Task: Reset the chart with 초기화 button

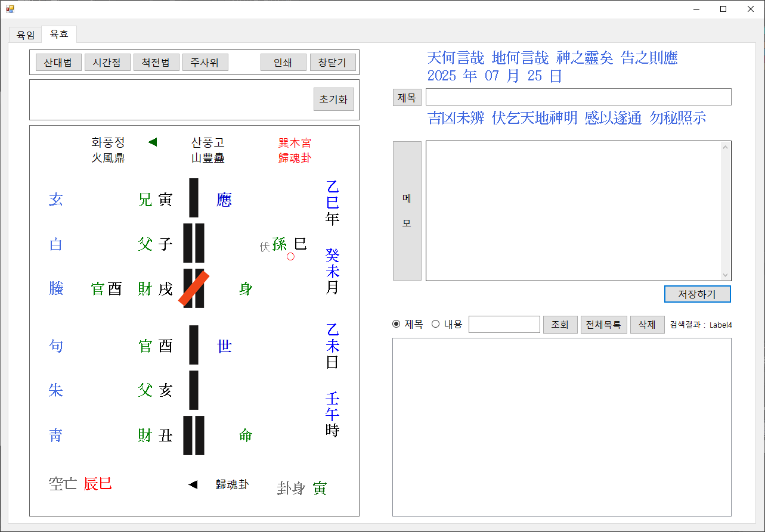Action: click(x=334, y=99)
